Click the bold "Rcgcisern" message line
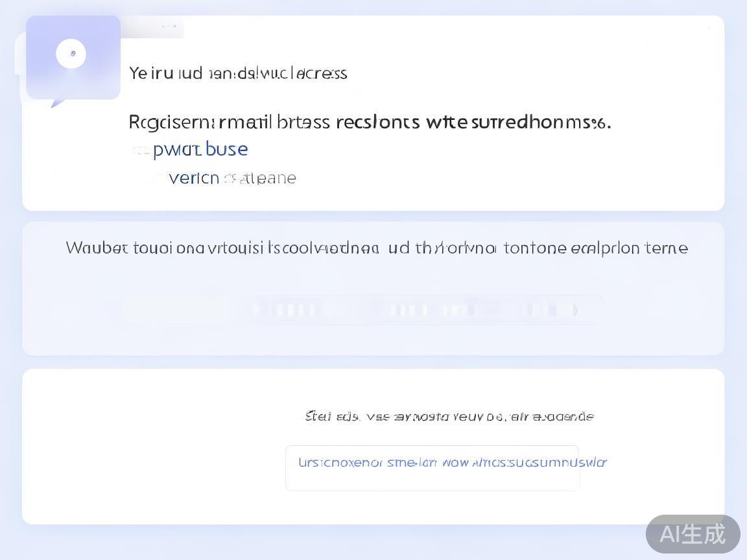Viewport: 747px width, 560px height. point(370,122)
